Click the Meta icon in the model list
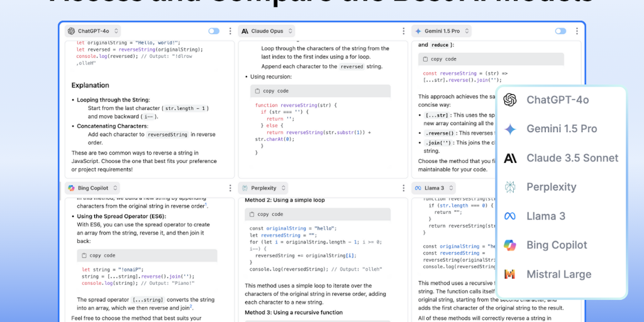 (x=510, y=216)
